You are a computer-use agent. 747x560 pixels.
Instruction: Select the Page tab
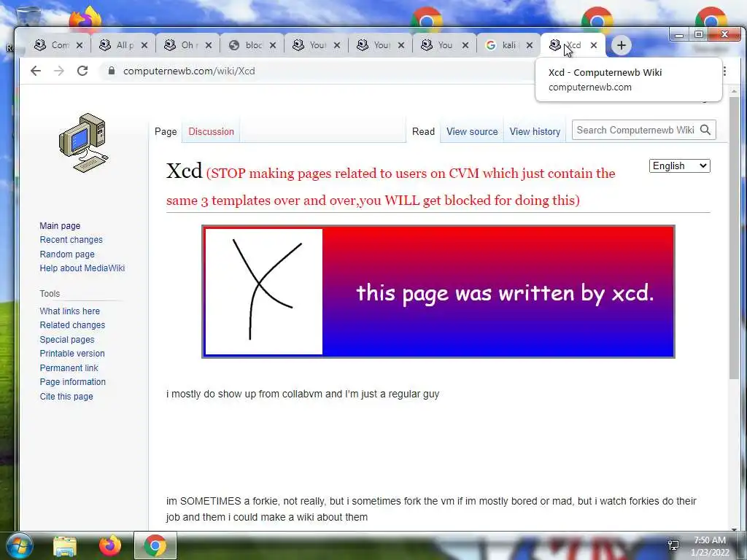pyautogui.click(x=166, y=131)
